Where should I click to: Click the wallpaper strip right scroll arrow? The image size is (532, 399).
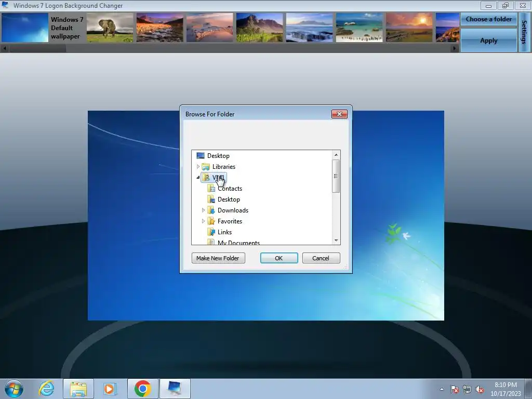454,48
